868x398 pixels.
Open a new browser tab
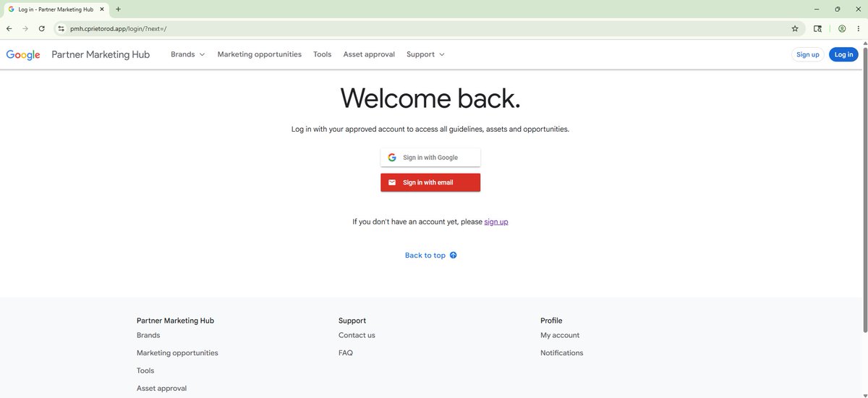(118, 9)
